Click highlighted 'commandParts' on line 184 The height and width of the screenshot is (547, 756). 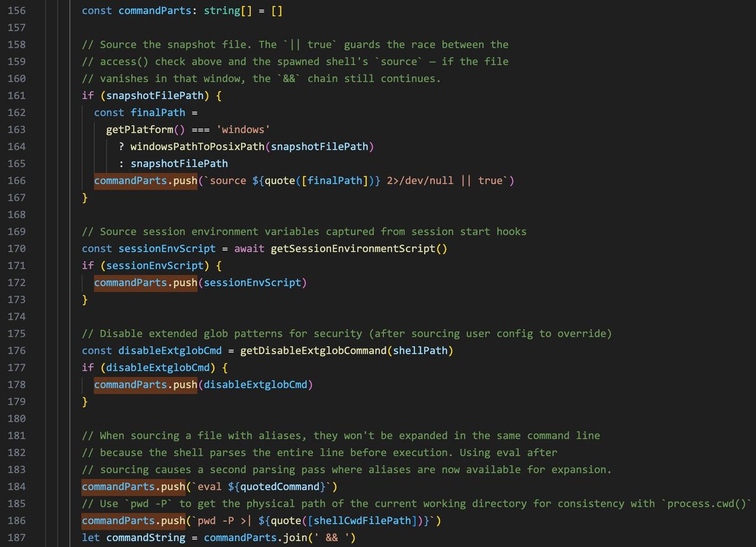pos(118,487)
